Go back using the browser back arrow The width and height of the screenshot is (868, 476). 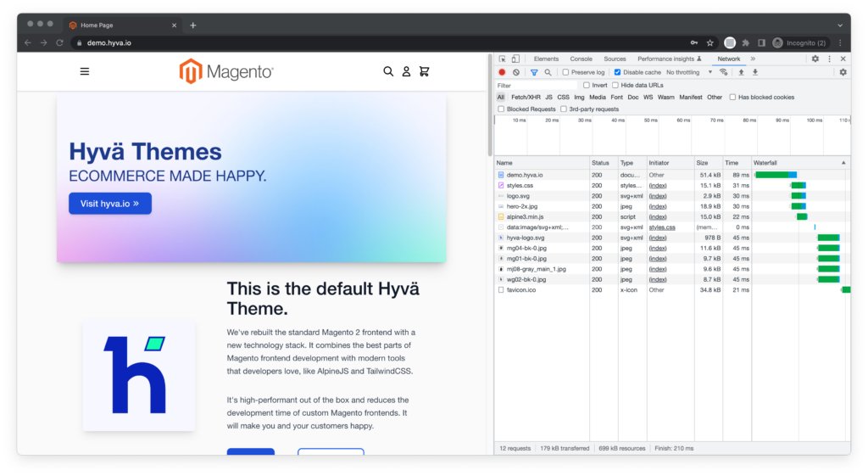point(28,42)
